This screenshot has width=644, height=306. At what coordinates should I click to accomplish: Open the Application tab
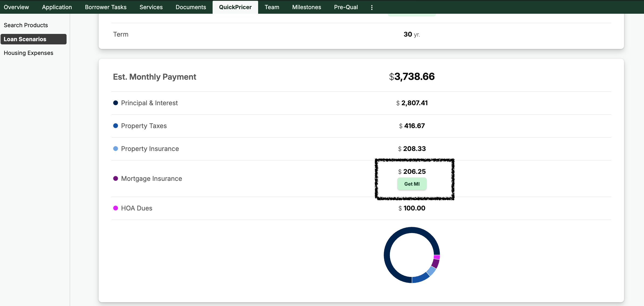[57, 7]
